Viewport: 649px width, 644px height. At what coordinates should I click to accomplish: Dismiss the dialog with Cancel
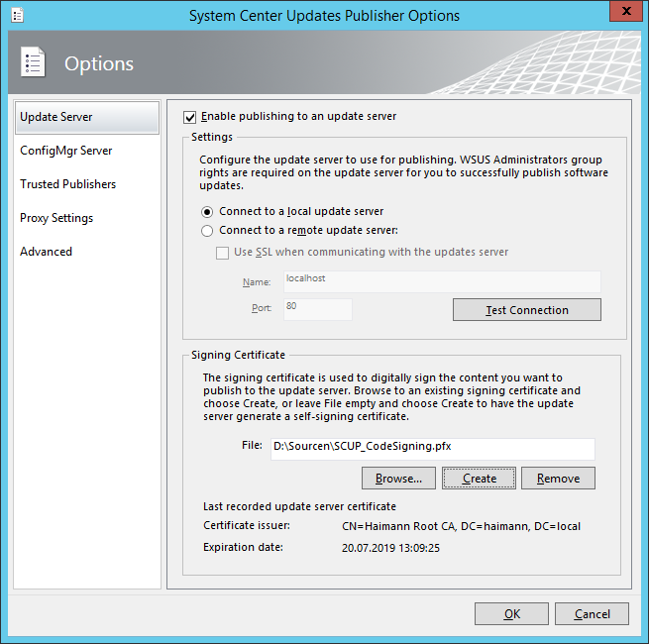coord(592,614)
